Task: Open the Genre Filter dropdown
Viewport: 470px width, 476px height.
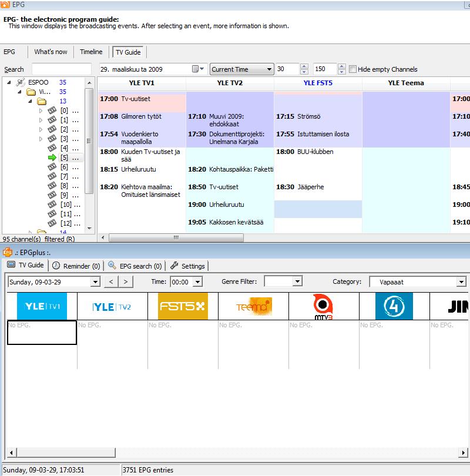Action: (x=297, y=282)
